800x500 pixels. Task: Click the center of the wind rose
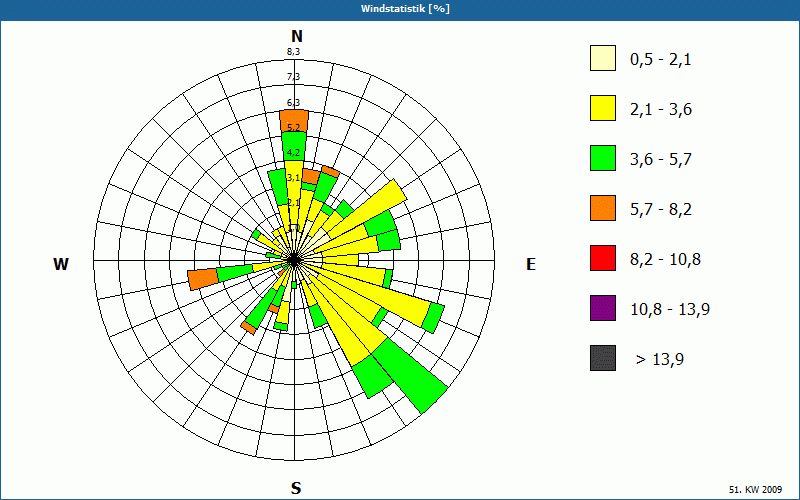[294, 260]
